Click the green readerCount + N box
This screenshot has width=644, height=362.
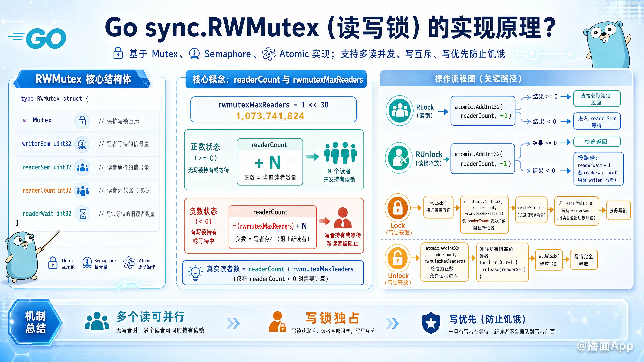270,162
